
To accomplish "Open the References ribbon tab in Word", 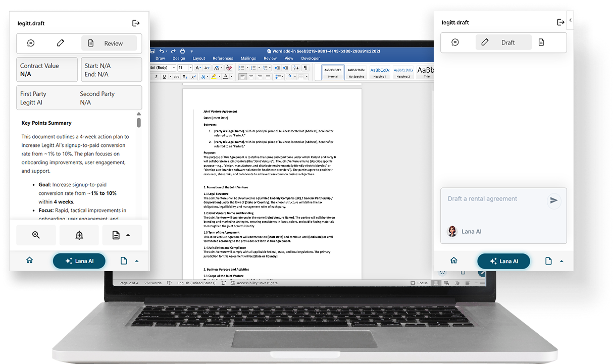I will pyautogui.click(x=223, y=58).
